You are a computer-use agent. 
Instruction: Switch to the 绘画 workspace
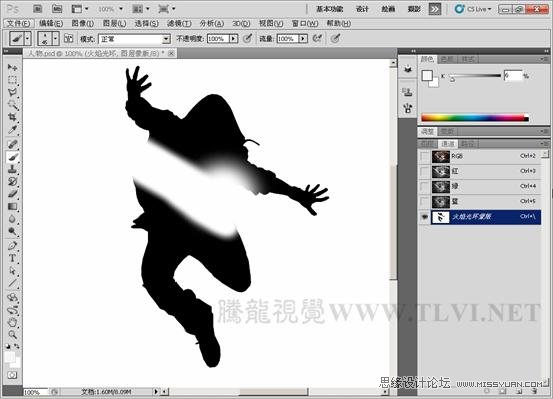388,9
